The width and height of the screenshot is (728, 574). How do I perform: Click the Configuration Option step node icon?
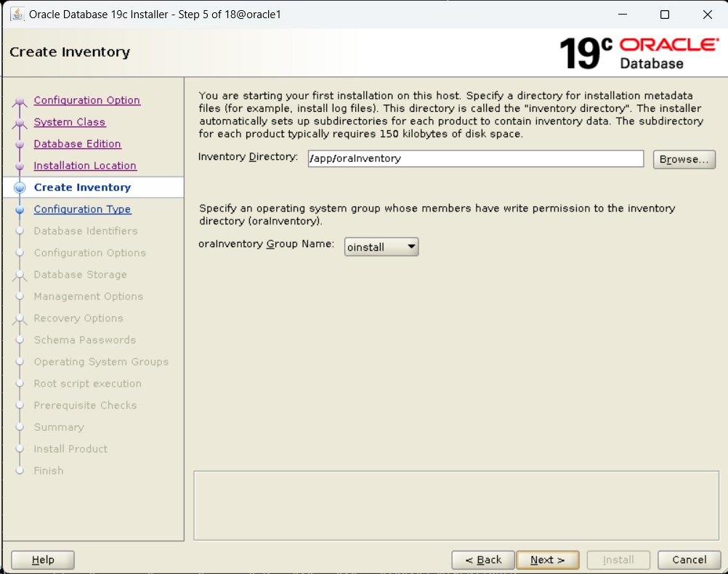[x=20, y=101]
